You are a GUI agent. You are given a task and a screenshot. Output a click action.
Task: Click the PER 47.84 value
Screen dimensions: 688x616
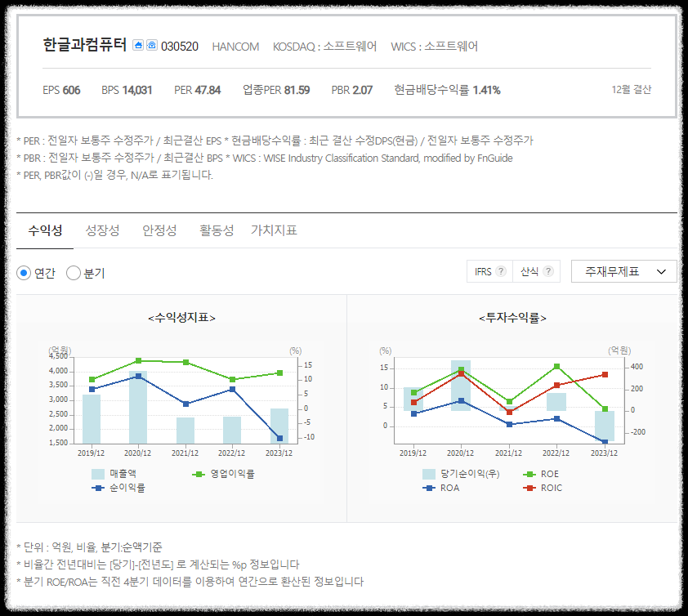coord(198,90)
